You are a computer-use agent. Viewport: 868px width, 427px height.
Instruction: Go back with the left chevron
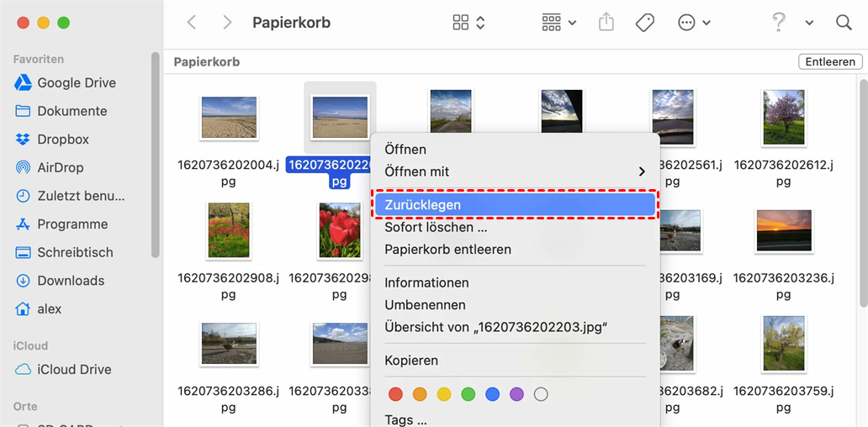coord(192,23)
